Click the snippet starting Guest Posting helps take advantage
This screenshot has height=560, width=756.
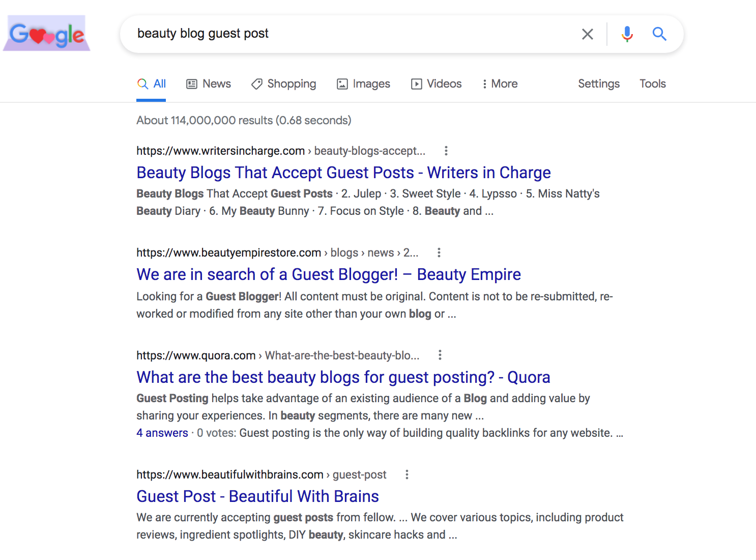coord(363,407)
